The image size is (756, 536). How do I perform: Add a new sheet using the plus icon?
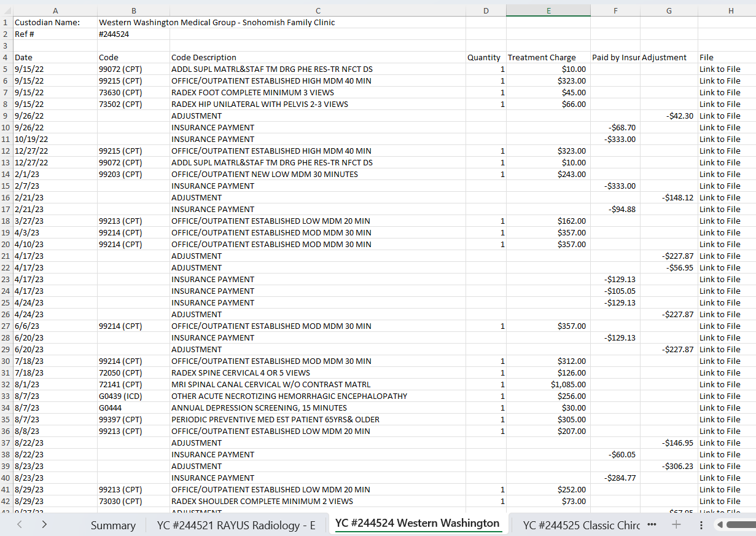(676, 525)
